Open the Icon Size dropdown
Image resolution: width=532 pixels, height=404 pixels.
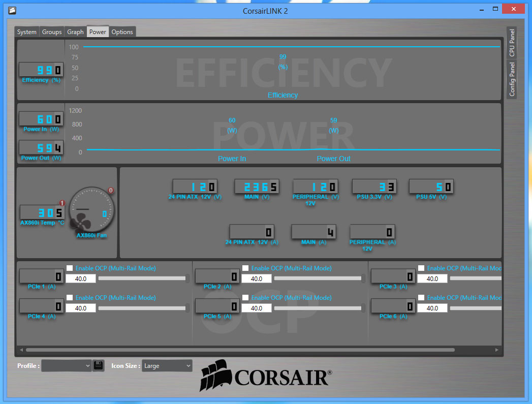click(x=167, y=365)
